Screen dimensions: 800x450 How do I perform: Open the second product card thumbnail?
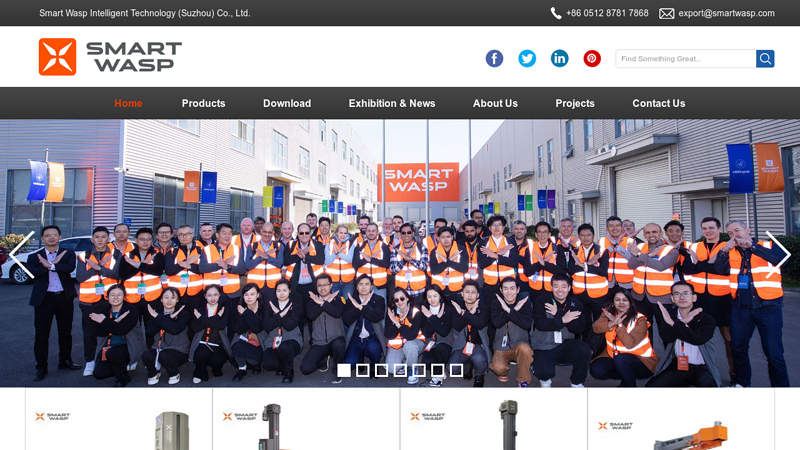(306, 419)
